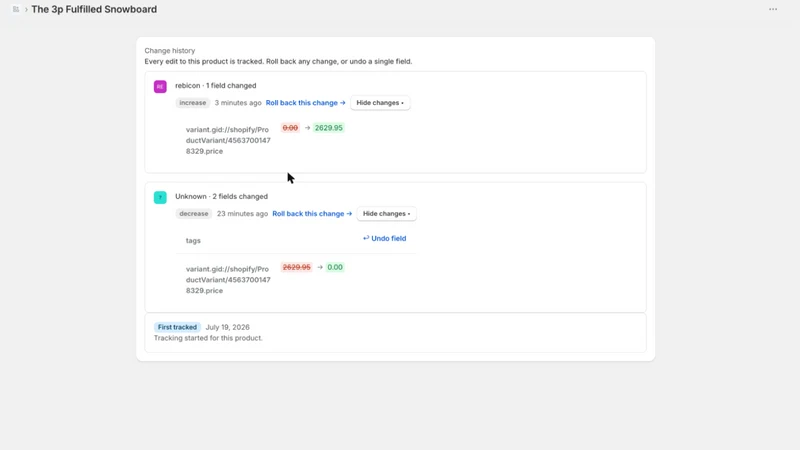Screen dimensions: 800x450
Task: Select the new price value 0.00
Action: tap(335, 267)
